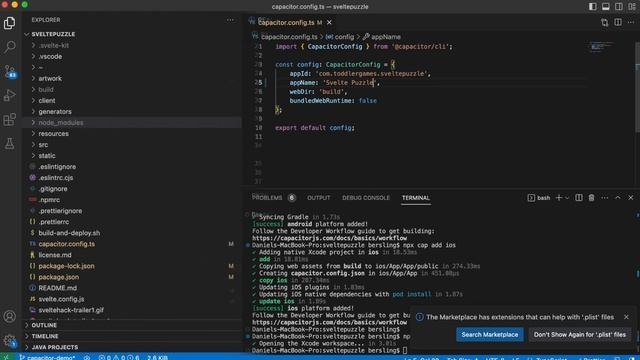Open editor More Actions ellipsis
Screen dimensions: 640x360
pos(631,22)
